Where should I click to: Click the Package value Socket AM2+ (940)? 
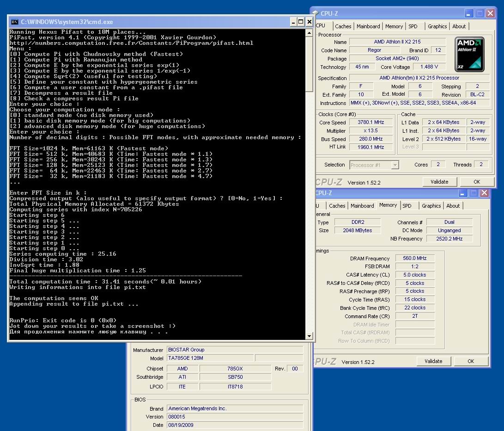pos(397,59)
